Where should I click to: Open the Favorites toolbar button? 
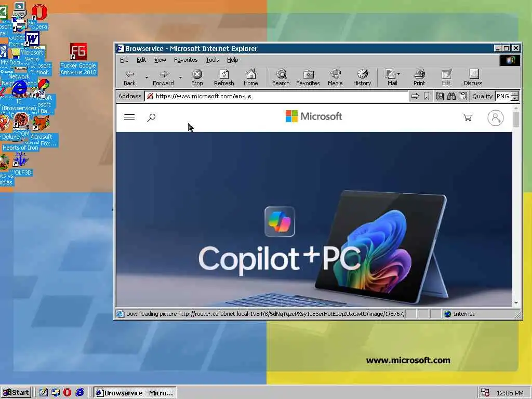[x=308, y=78]
